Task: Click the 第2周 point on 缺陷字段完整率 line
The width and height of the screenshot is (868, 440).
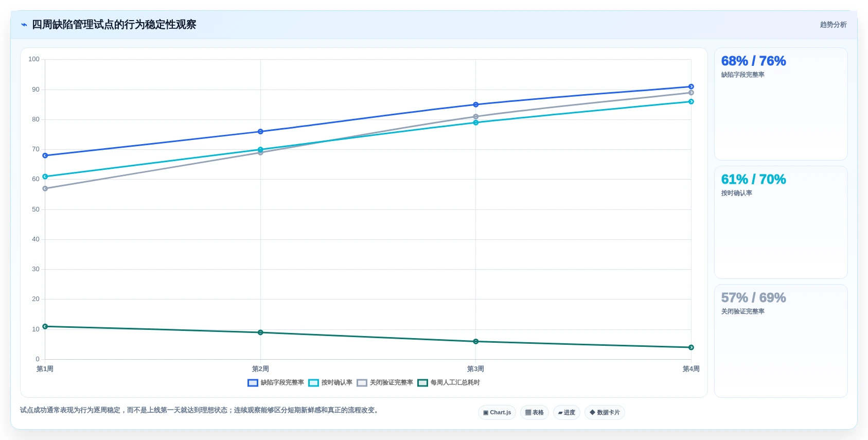Action: tap(260, 132)
